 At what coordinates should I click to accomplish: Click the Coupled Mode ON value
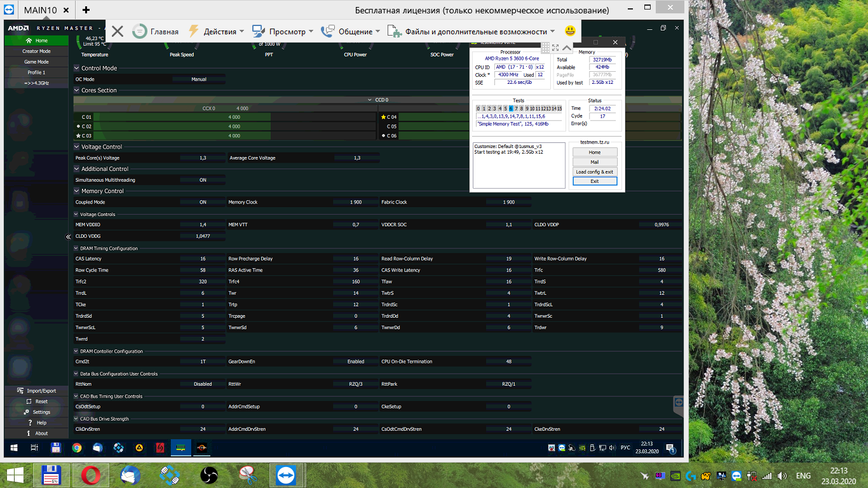203,202
